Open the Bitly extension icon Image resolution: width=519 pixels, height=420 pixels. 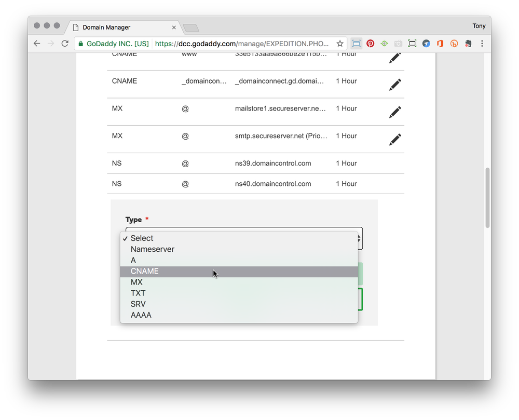(454, 44)
